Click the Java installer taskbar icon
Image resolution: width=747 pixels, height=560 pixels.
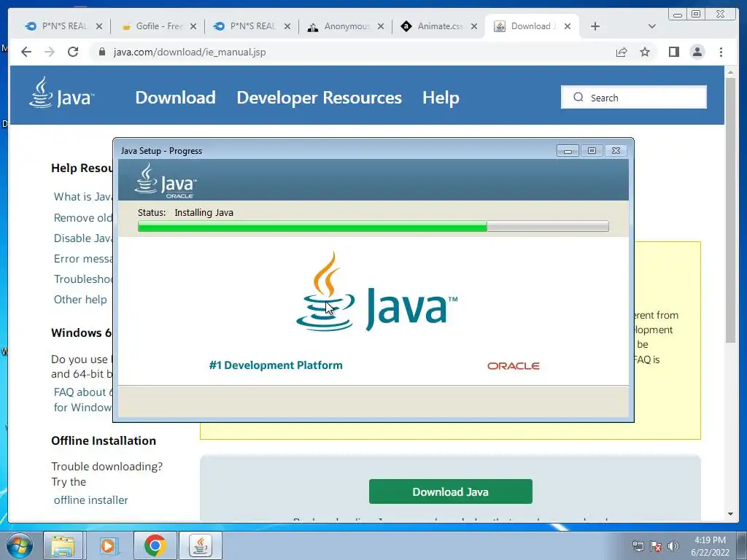click(x=201, y=545)
